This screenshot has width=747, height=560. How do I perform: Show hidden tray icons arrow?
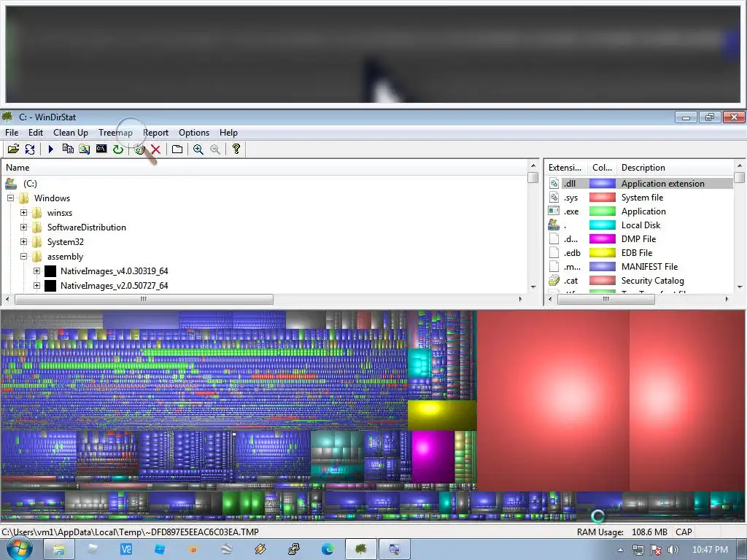pyautogui.click(x=620, y=550)
